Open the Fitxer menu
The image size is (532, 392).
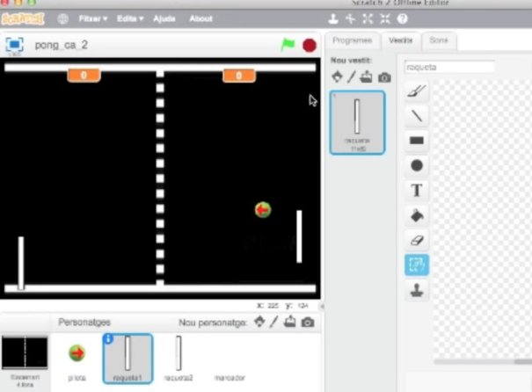92,18
